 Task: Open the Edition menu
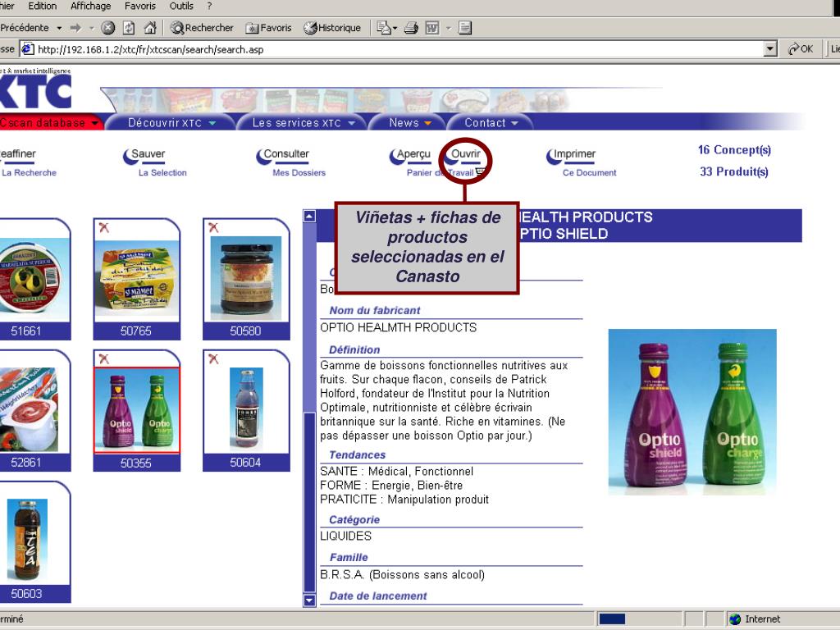[43, 6]
